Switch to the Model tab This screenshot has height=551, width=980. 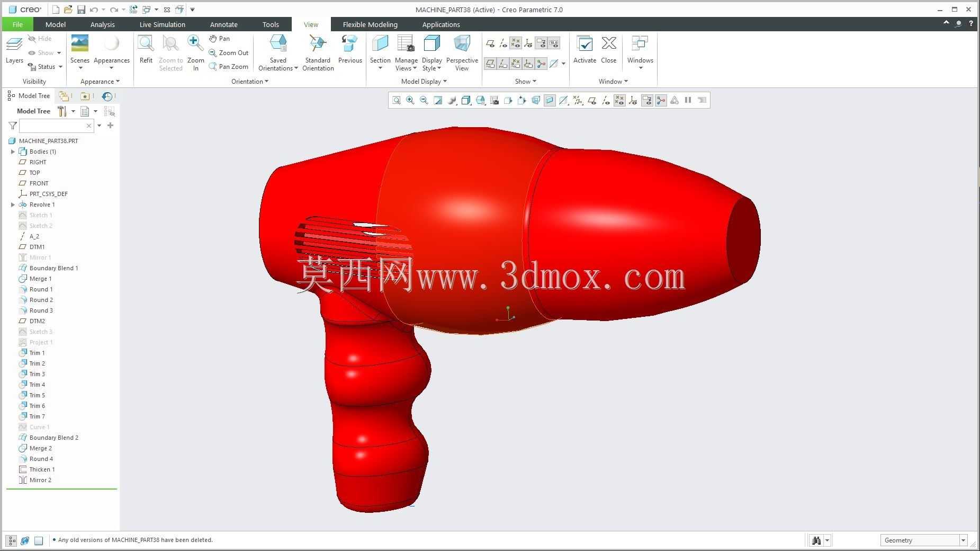pos(56,24)
